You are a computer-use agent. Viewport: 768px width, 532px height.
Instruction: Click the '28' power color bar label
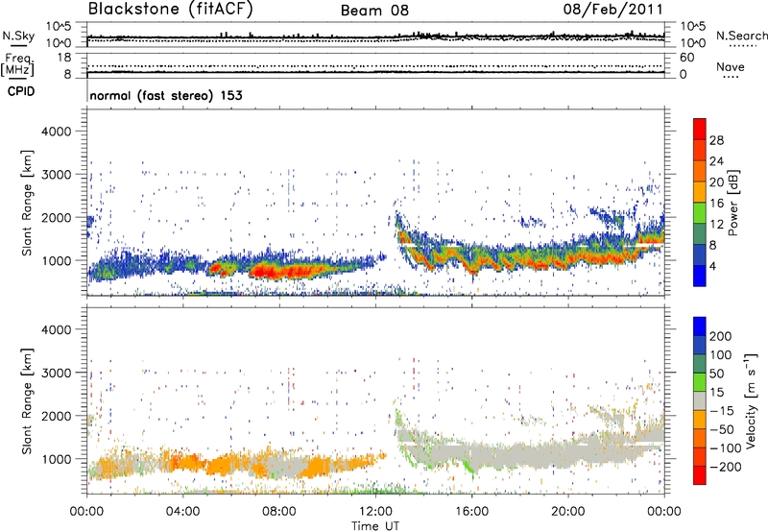pyautogui.click(x=716, y=140)
